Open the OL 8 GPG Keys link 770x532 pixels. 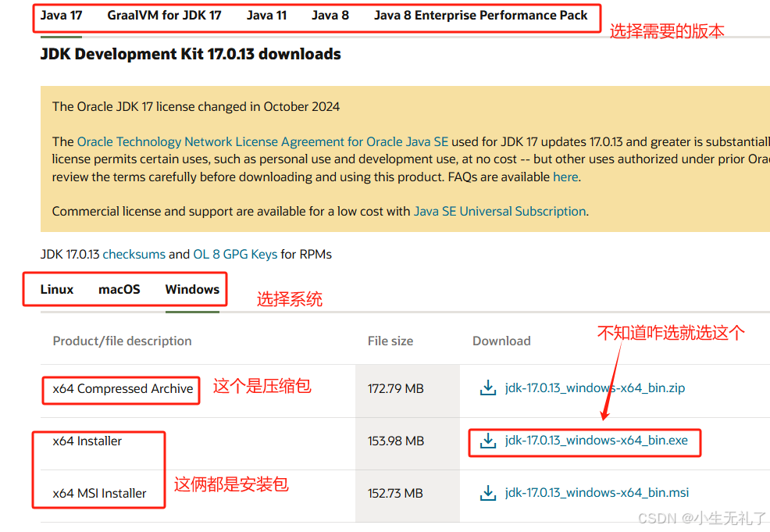[x=234, y=254]
